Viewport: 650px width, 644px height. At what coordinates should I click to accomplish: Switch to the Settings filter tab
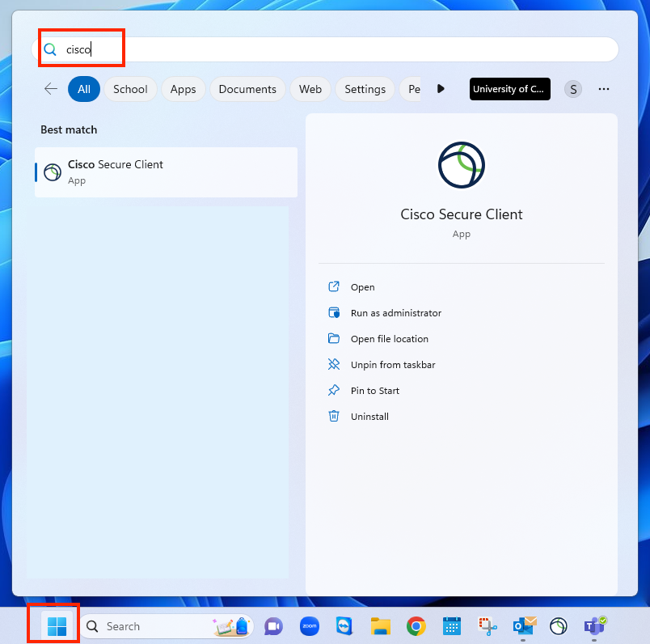[365, 89]
